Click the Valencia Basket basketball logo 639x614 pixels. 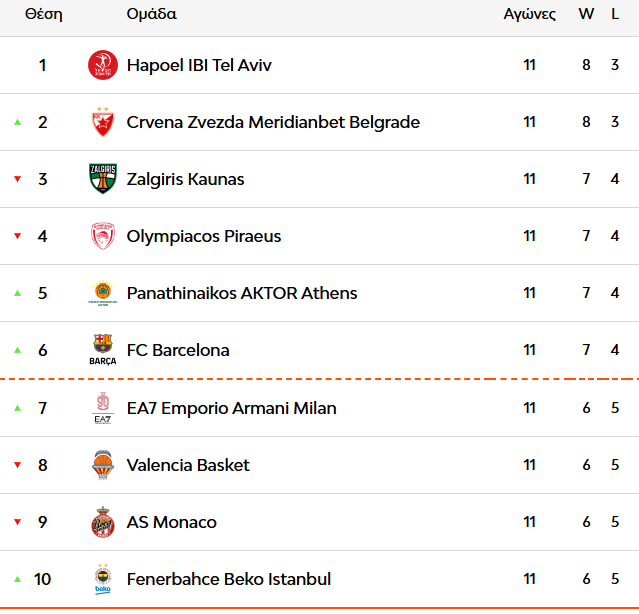click(x=102, y=465)
